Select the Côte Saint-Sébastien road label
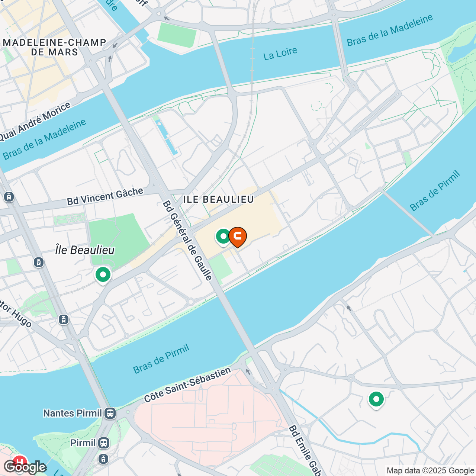Screen dimensions: 476x476 point(187,385)
